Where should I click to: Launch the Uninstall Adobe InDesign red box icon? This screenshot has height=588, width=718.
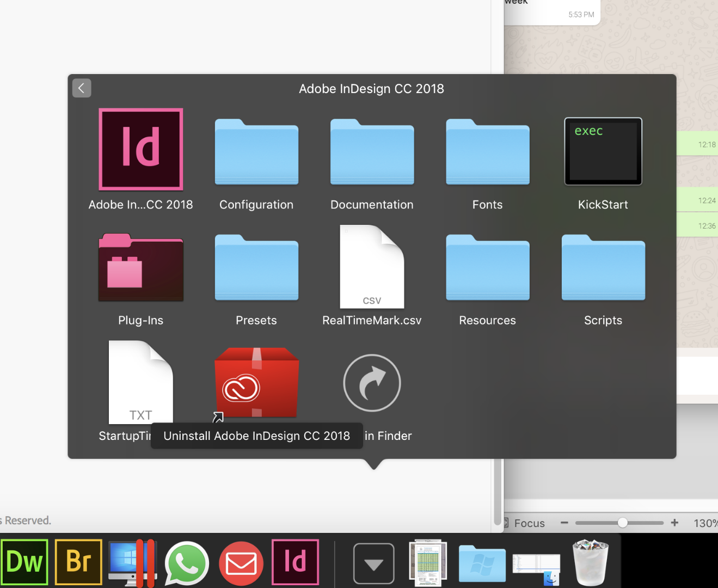[256, 383]
